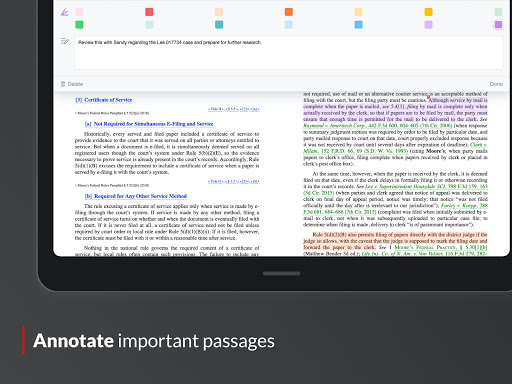This screenshot has width=512, height=384.
Task: Pick the bright green highlight color
Action: 79,24
